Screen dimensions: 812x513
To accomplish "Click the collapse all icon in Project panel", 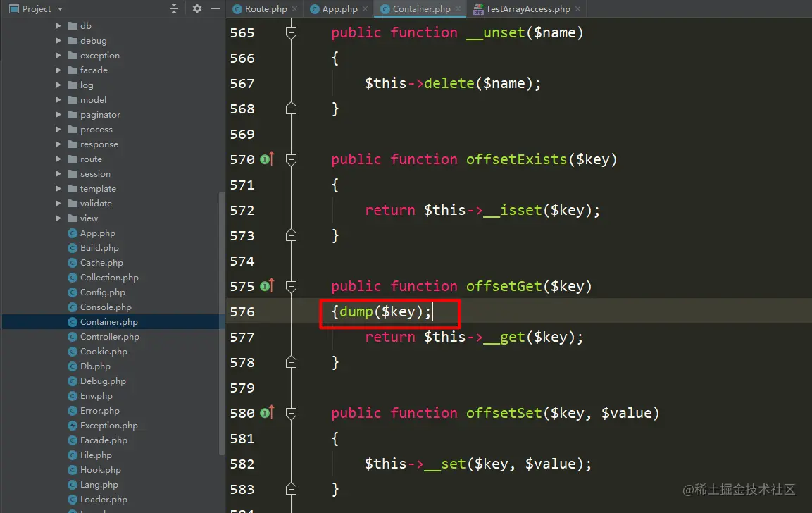I will (174, 9).
